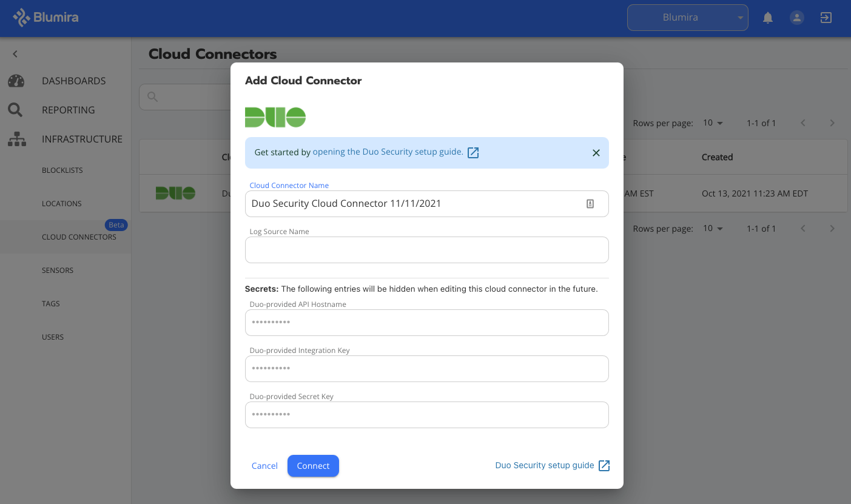Go to next page in top pagination
This screenshot has height=504, width=851.
[x=832, y=123]
